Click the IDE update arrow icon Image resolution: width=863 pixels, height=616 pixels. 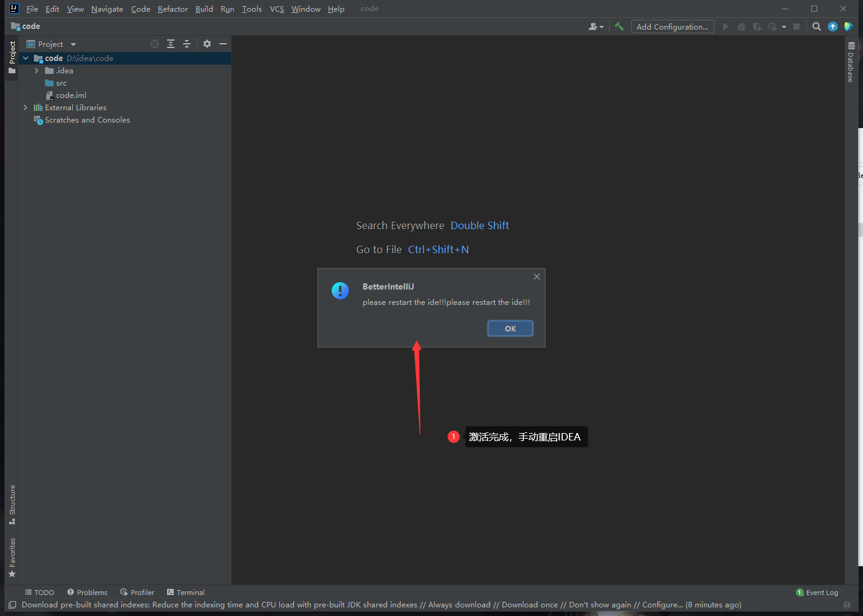point(833,26)
